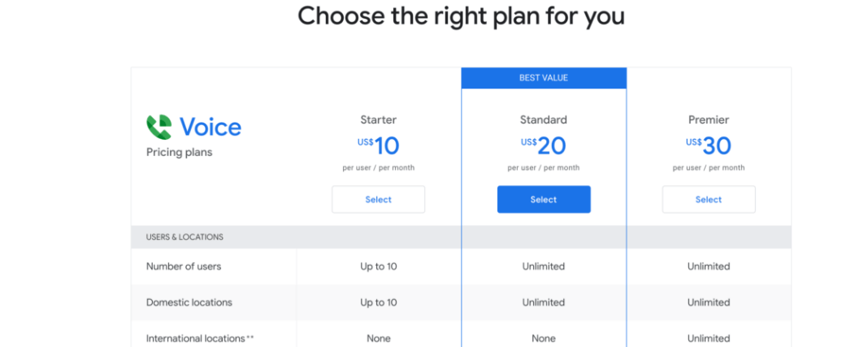Image resolution: width=868 pixels, height=347 pixels.
Task: Click the BEST VALUE banner
Action: (x=544, y=78)
